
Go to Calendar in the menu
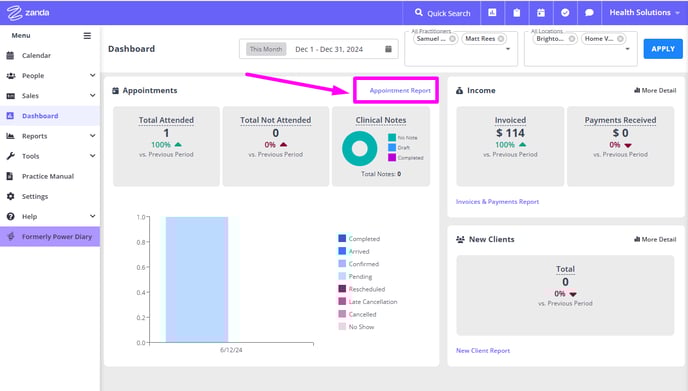click(x=36, y=55)
